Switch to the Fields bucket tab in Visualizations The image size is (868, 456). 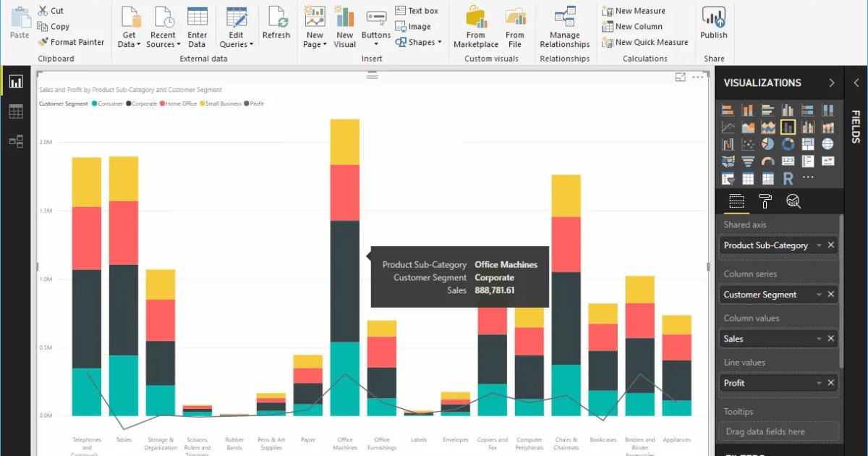tap(736, 202)
